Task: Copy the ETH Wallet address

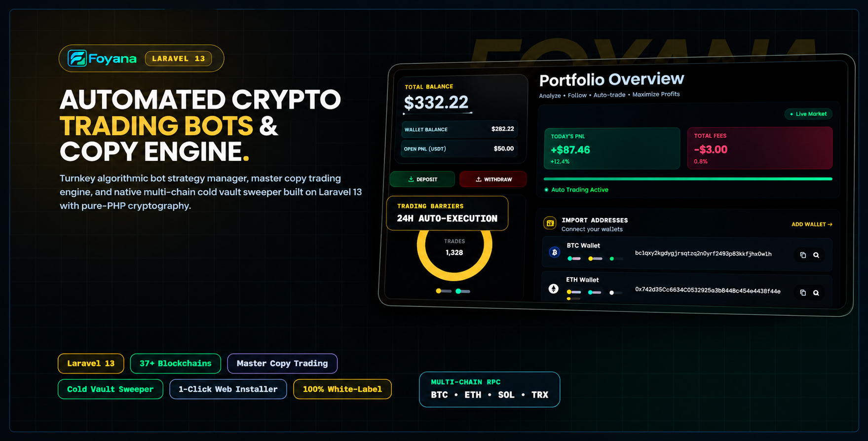Action: (803, 293)
